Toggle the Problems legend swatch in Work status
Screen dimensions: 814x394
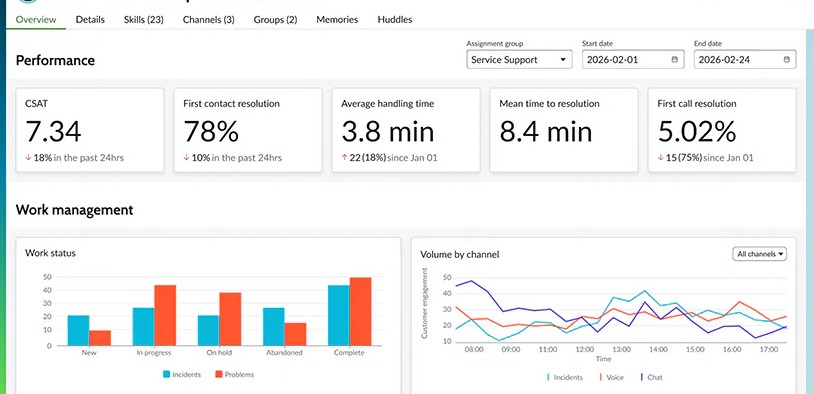coord(219,374)
